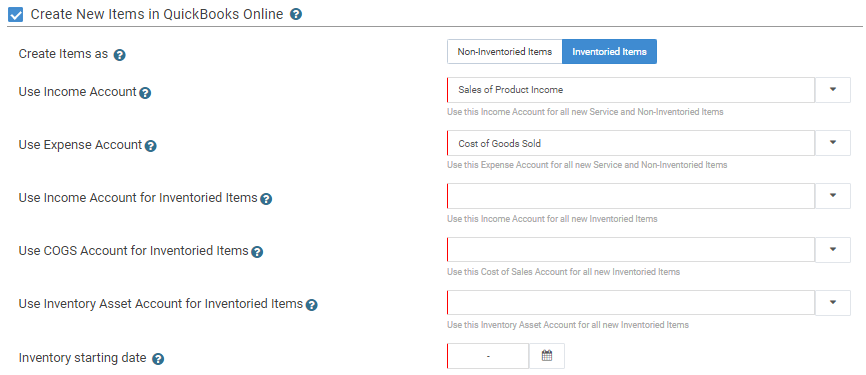Open calendar picker for inventory starting date

[x=547, y=356]
